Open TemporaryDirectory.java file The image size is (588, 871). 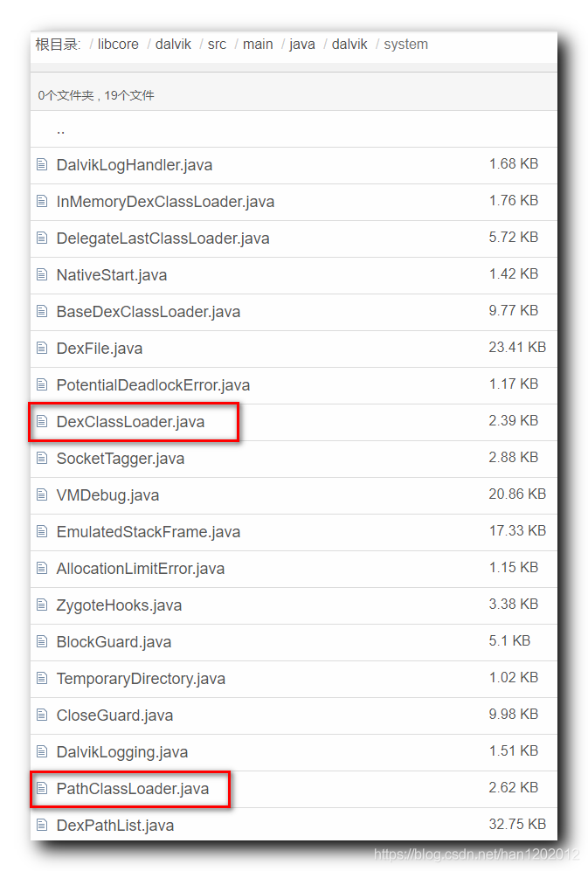pos(141,678)
